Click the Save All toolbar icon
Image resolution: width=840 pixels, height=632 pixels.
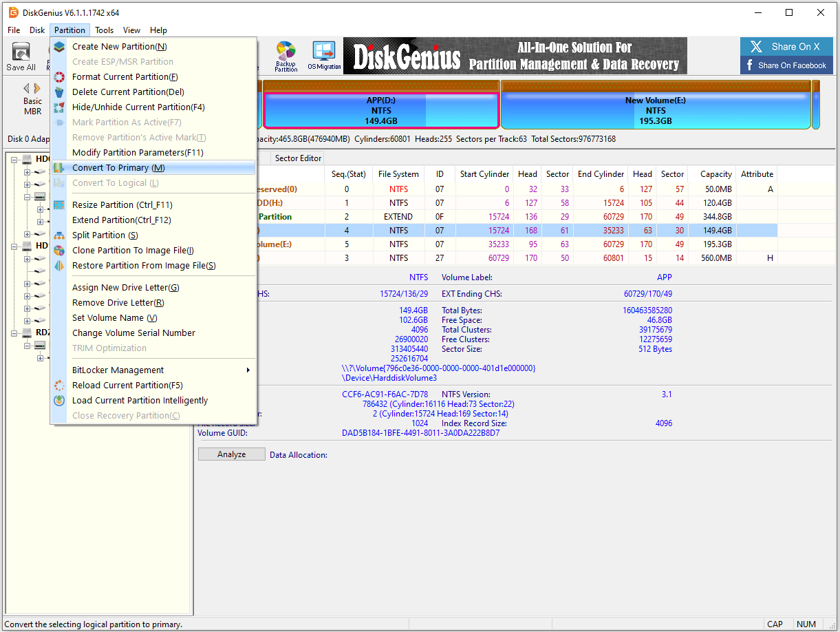coord(21,56)
